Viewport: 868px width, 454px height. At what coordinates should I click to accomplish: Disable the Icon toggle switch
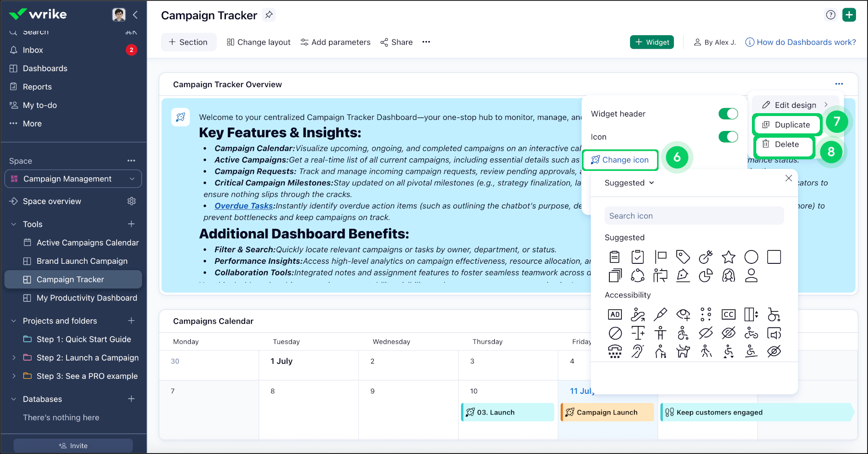728,137
